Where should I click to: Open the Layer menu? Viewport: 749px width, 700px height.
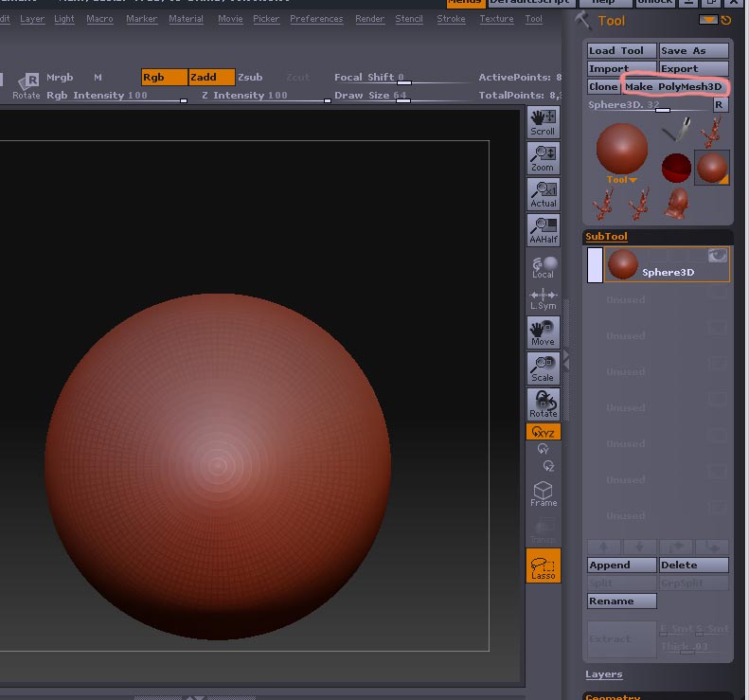point(32,19)
